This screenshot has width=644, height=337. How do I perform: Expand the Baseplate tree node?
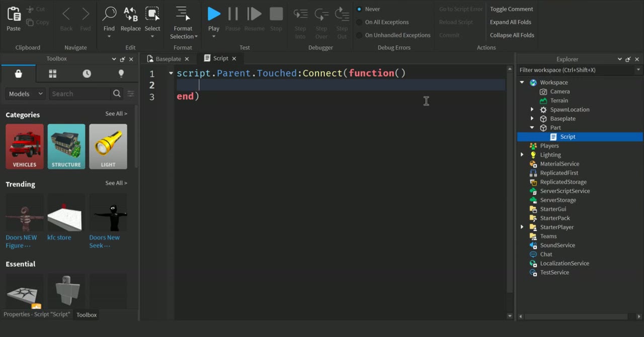[x=532, y=119]
